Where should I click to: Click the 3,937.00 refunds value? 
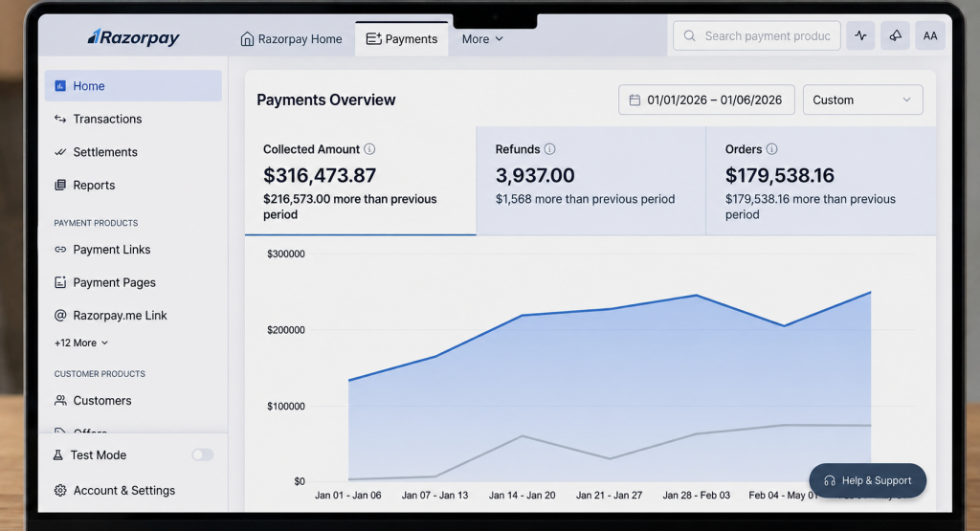tap(535, 175)
